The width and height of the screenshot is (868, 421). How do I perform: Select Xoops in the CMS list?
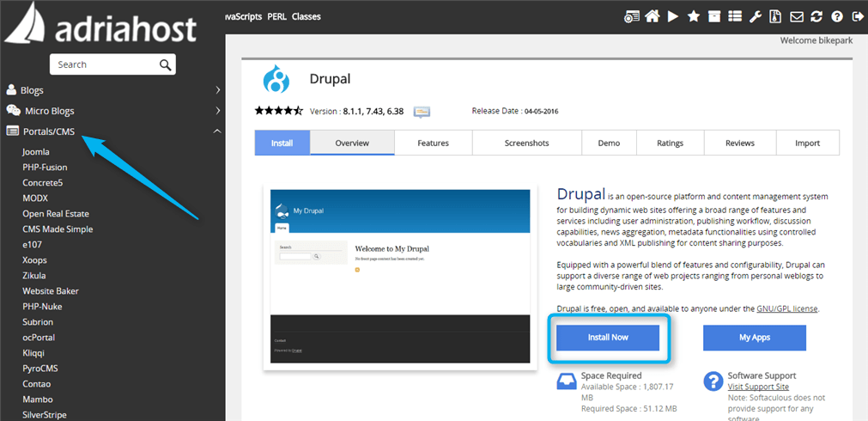(x=34, y=260)
